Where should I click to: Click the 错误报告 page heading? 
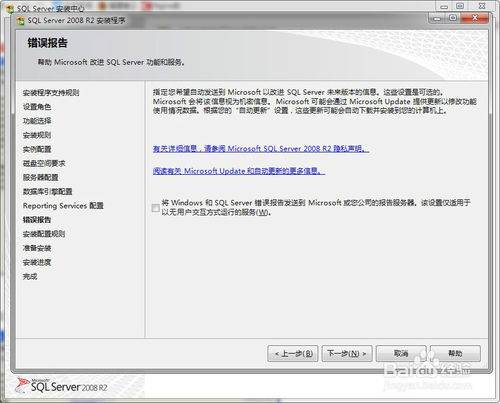[47, 43]
